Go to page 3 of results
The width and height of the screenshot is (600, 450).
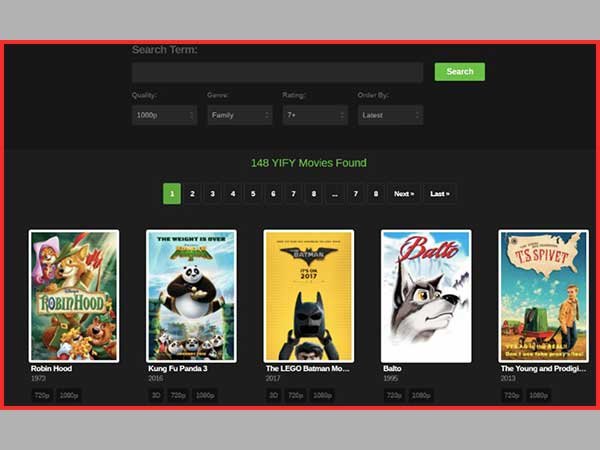(x=212, y=194)
